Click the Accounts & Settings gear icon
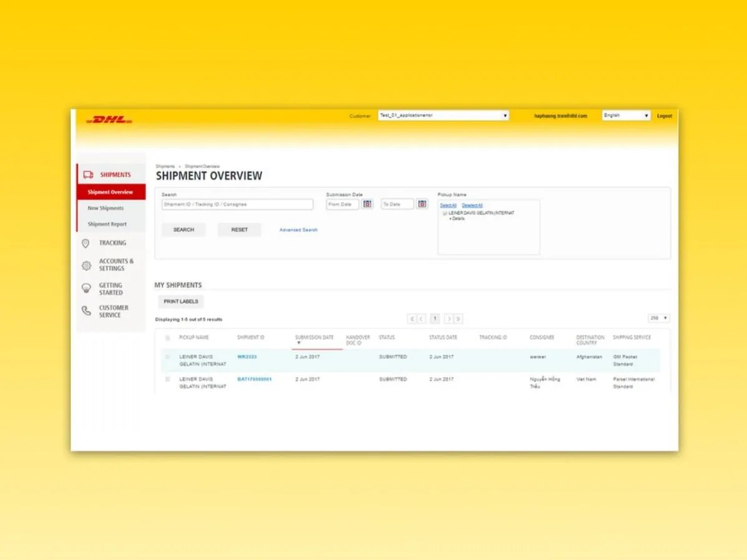This screenshot has height=560, width=747. (86, 265)
